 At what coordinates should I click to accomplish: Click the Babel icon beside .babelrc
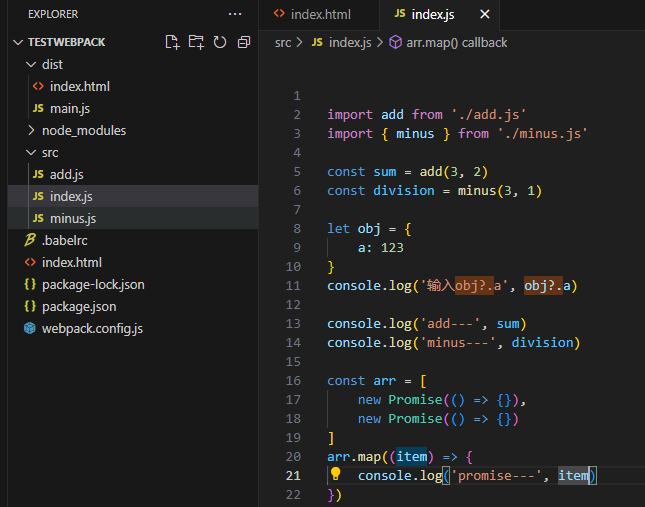click(30, 240)
